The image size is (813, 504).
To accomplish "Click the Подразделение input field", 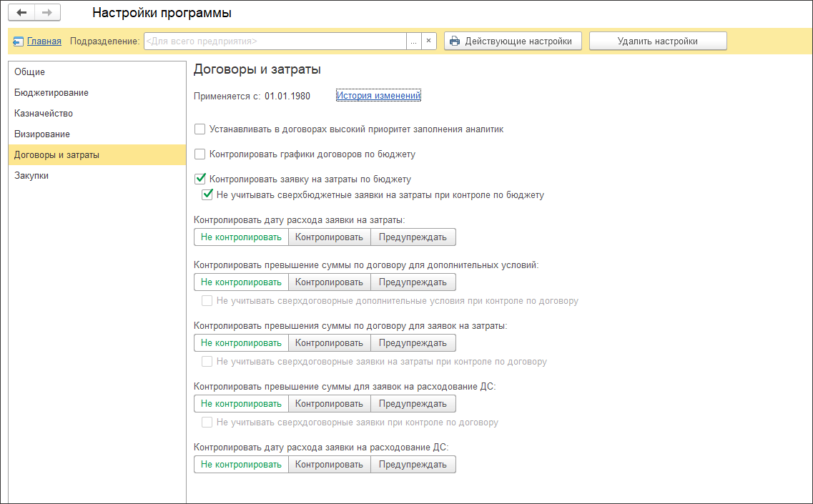I will (275, 41).
